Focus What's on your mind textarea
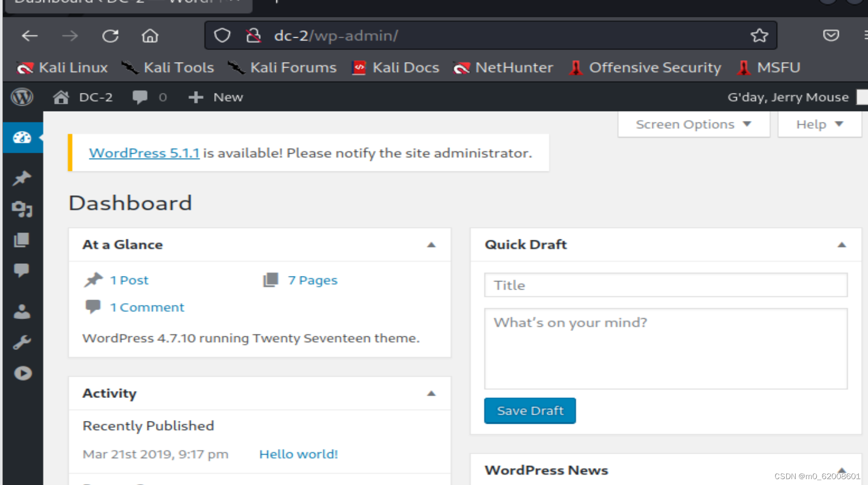 click(666, 348)
